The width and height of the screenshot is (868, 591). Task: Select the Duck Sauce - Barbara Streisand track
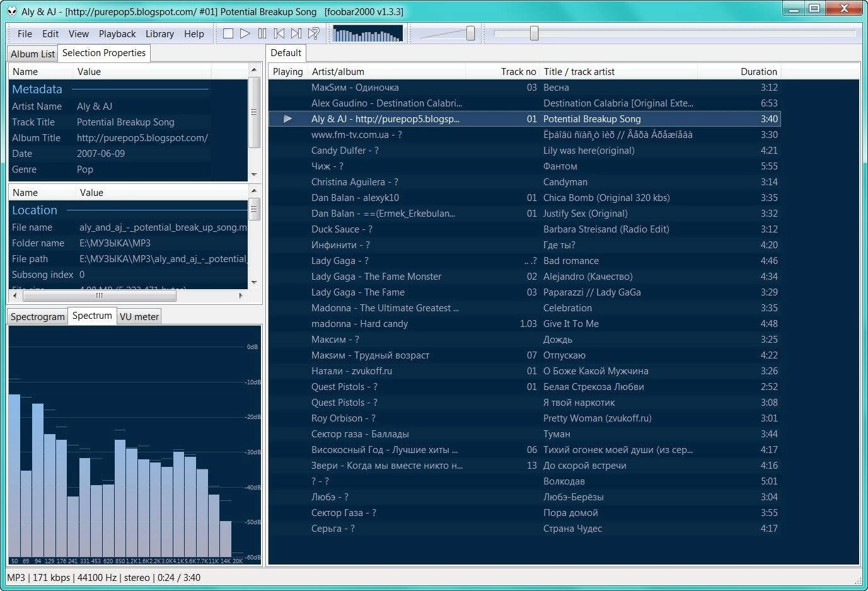pos(524,229)
